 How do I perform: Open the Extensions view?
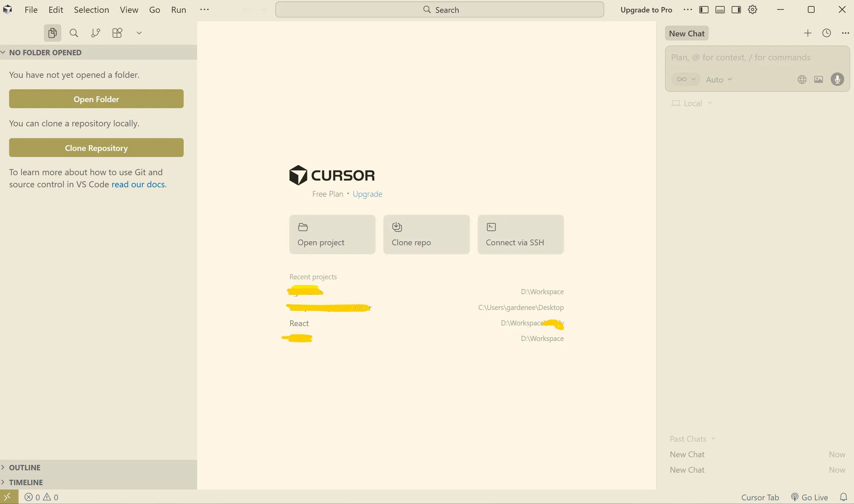tap(117, 33)
